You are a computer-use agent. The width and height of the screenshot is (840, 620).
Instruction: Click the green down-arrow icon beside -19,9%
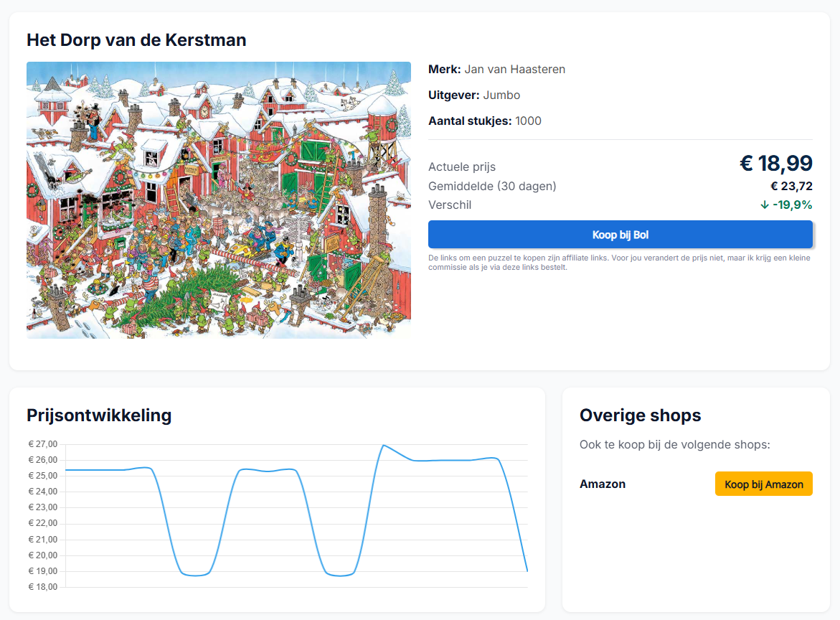point(765,205)
